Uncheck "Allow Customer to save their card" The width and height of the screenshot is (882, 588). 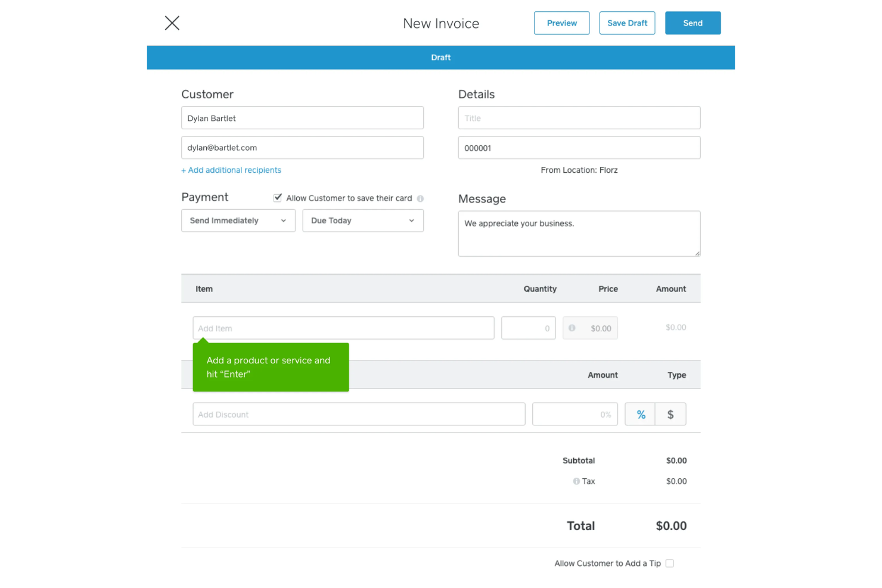[x=278, y=197]
